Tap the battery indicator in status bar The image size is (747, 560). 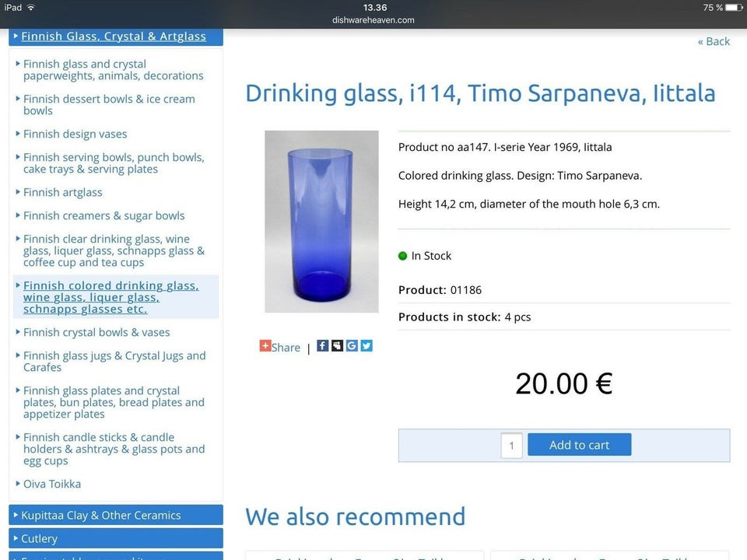coord(734,8)
